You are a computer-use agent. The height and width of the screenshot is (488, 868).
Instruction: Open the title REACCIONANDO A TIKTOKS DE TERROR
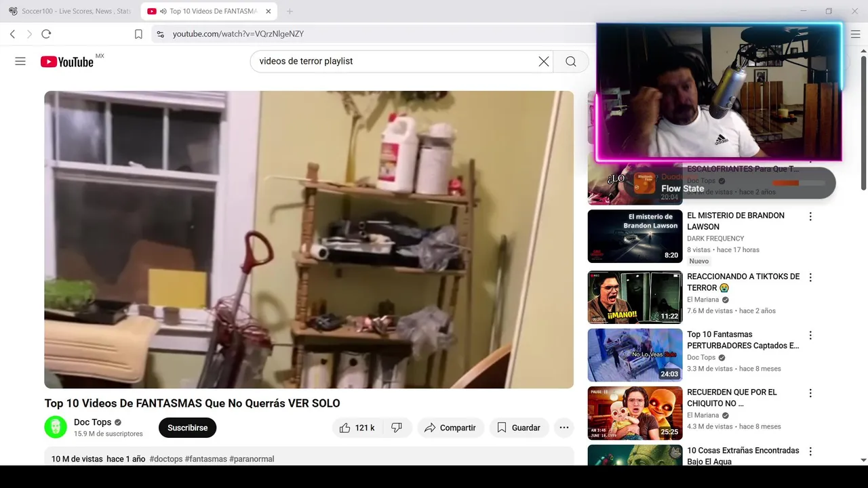pos(743,282)
